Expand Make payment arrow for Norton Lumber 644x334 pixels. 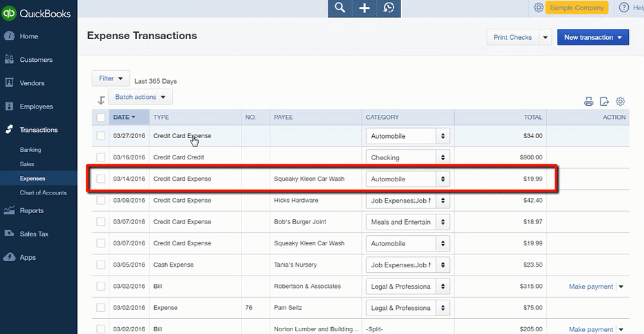click(621, 329)
